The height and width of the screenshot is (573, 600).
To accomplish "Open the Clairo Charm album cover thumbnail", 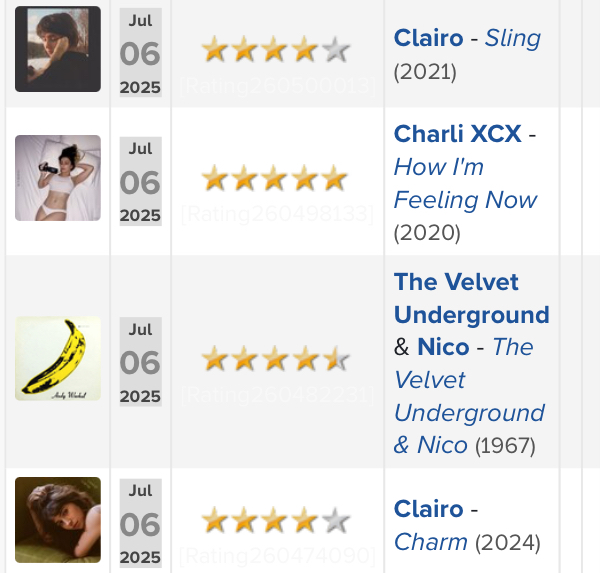I will 58,520.
